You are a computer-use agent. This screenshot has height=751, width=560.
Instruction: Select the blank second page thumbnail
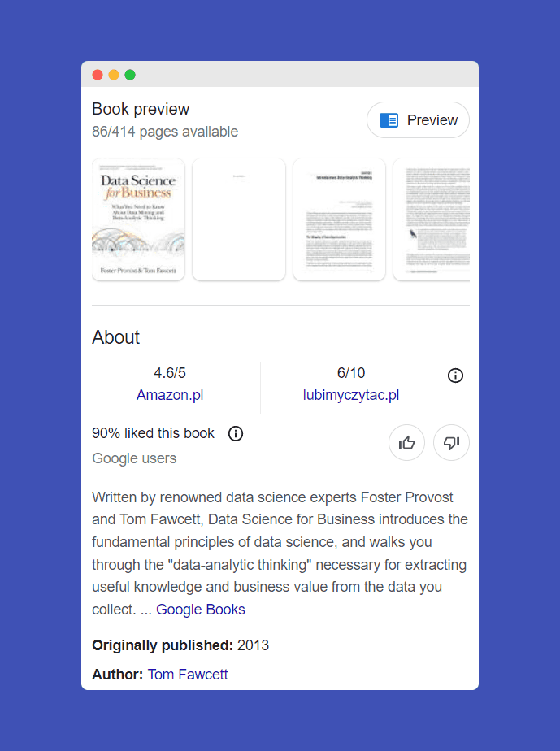pos(239,219)
